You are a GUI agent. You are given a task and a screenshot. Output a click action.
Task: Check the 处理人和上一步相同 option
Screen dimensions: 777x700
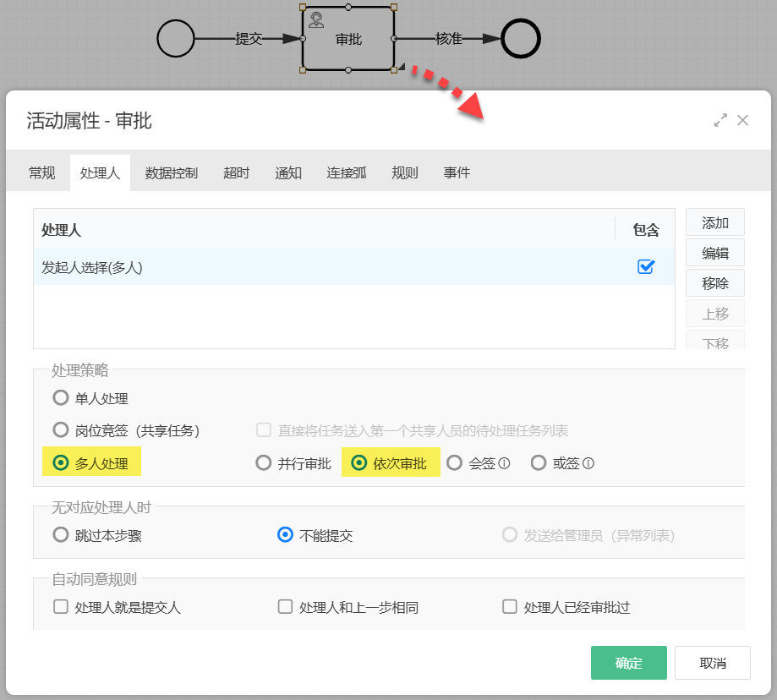(x=284, y=606)
